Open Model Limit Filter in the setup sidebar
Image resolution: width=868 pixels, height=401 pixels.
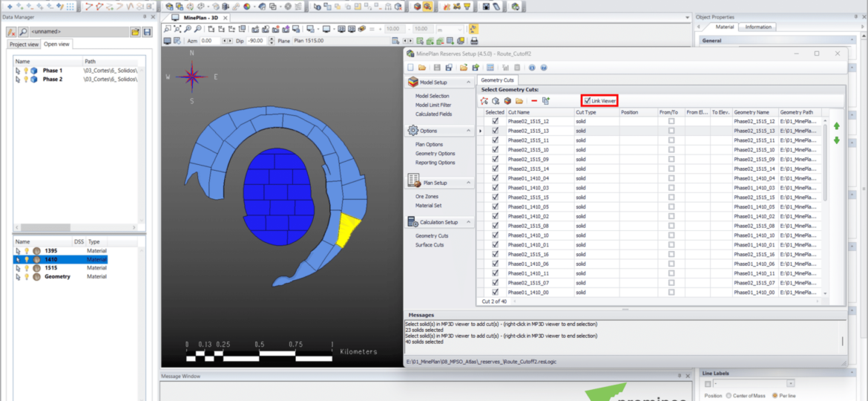point(433,105)
